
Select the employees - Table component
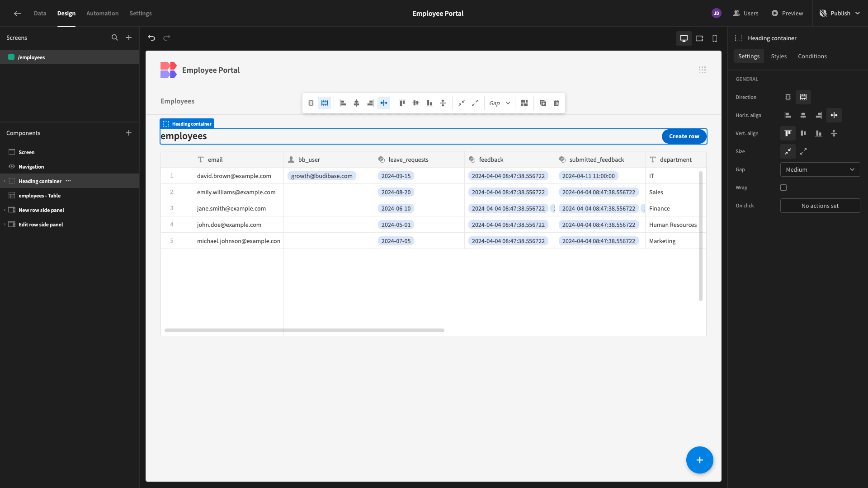[x=70, y=196]
